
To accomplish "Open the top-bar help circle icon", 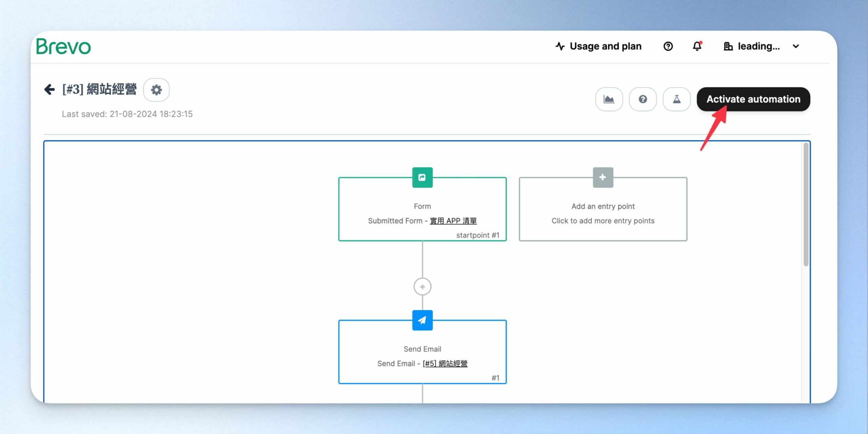I will [x=668, y=46].
